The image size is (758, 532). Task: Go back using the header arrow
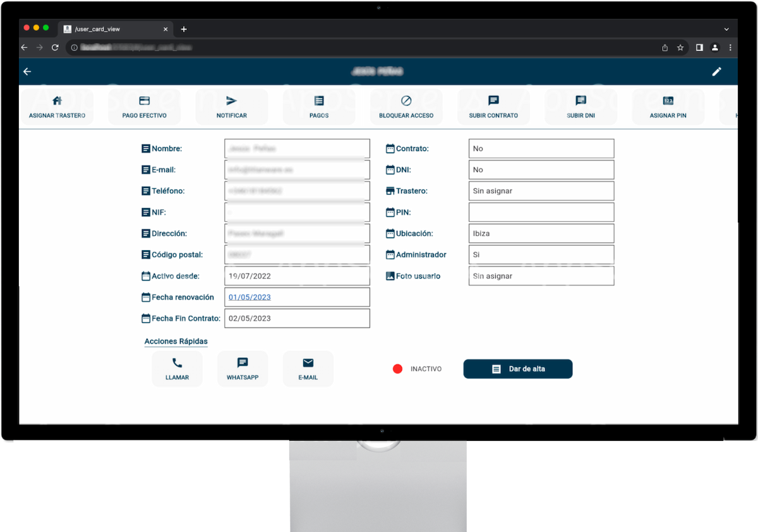click(27, 71)
